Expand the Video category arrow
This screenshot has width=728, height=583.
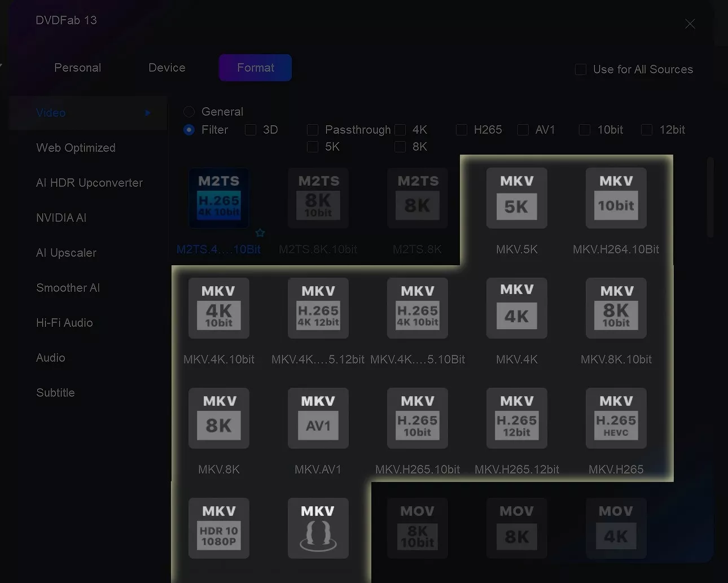click(148, 113)
